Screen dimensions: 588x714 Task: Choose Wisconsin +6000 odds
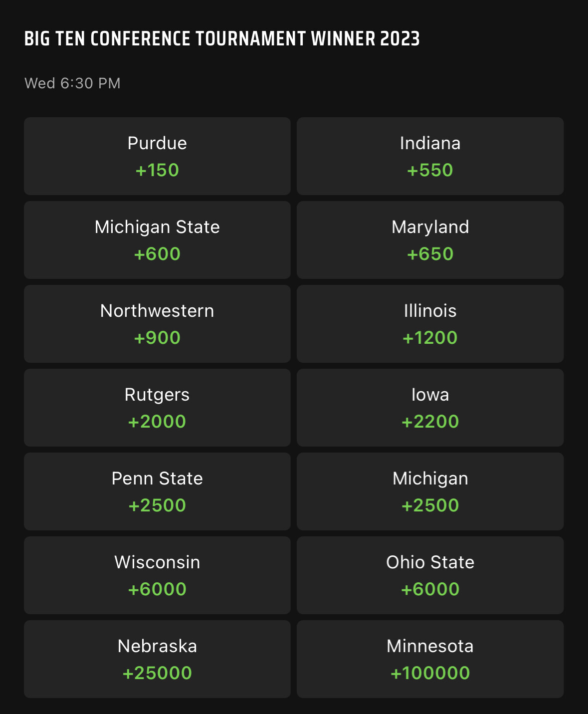157,575
